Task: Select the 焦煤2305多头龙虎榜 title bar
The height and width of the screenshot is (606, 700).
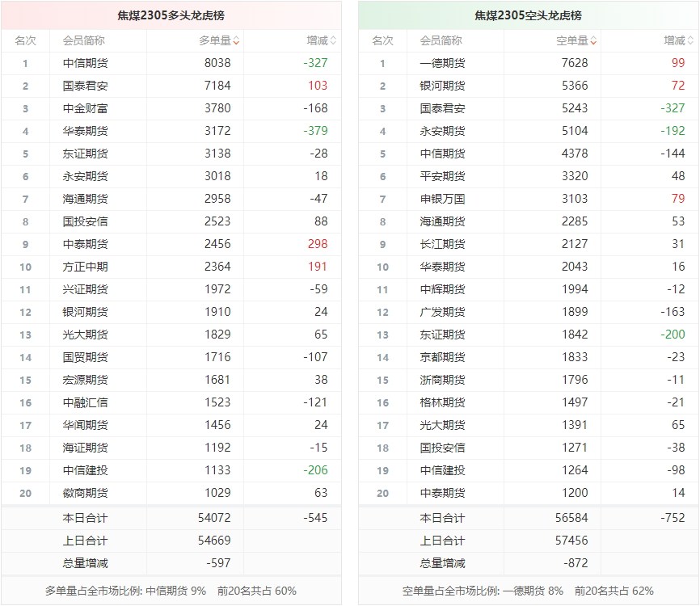Action: coord(171,15)
